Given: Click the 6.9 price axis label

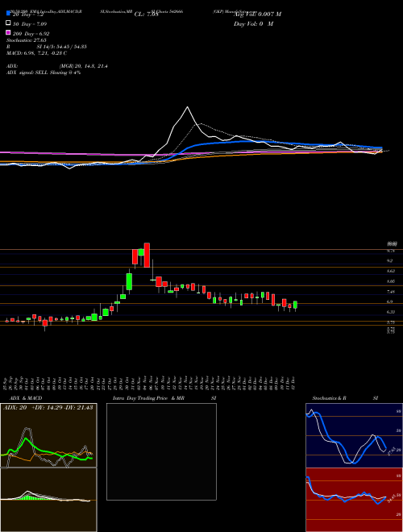Looking at the screenshot, I should [390, 301].
